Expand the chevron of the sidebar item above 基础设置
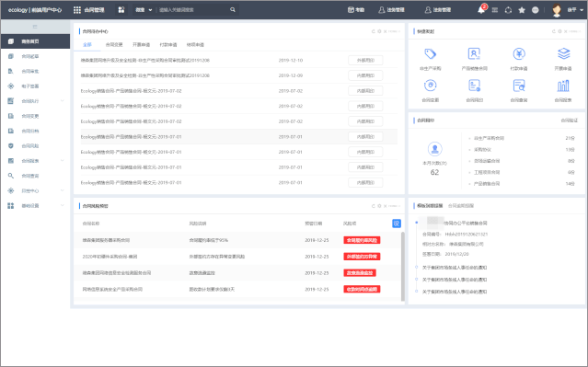This screenshot has height=367, width=588. pos(63,190)
